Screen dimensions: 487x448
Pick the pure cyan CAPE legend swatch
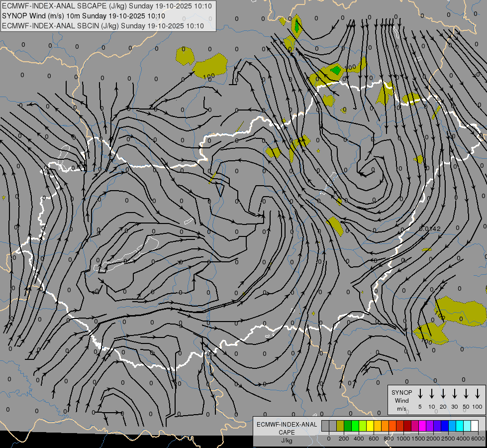click(x=460, y=426)
